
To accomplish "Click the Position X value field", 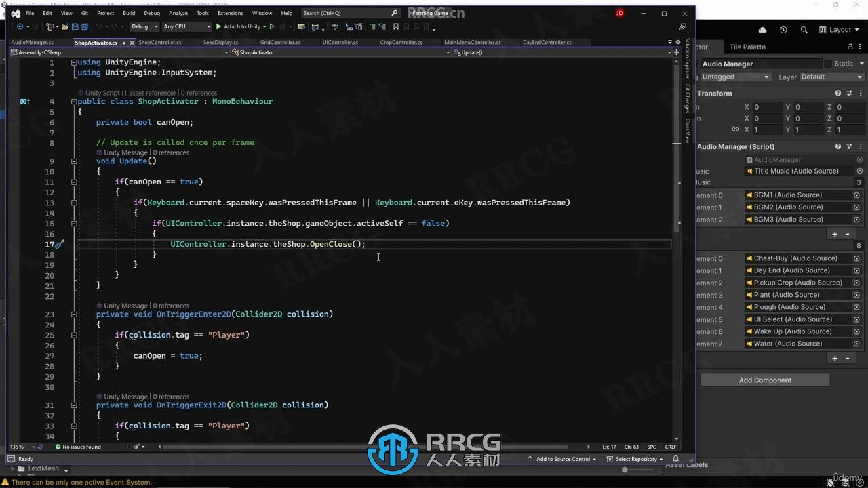I will click(x=766, y=107).
